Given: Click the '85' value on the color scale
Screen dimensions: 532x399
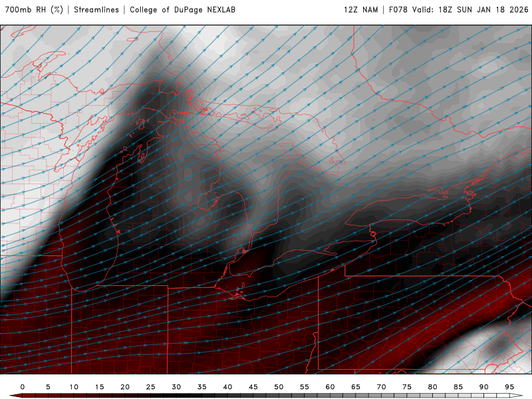Looking at the screenshot, I should tap(458, 387).
